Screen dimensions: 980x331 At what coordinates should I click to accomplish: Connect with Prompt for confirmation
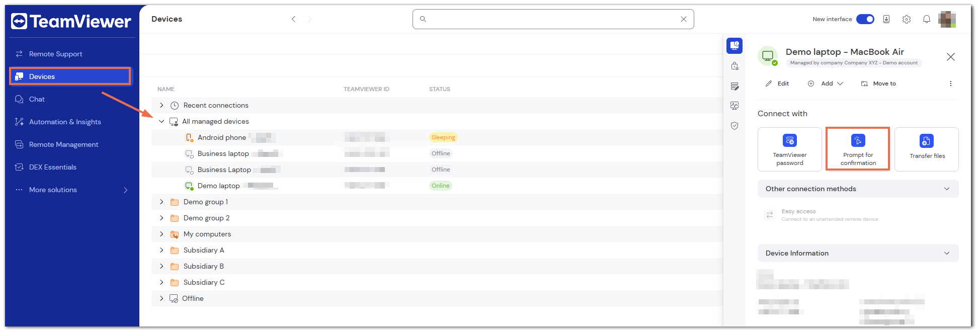click(x=858, y=149)
